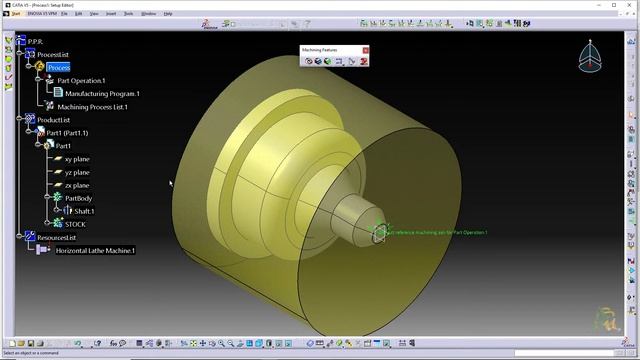Image resolution: width=640 pixels, height=360 pixels.
Task: Select Part Operation.1 in the tree
Action: (x=81, y=81)
